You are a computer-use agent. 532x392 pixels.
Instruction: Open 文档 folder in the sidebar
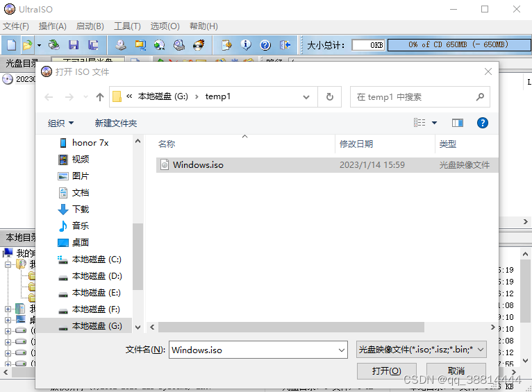click(x=74, y=193)
